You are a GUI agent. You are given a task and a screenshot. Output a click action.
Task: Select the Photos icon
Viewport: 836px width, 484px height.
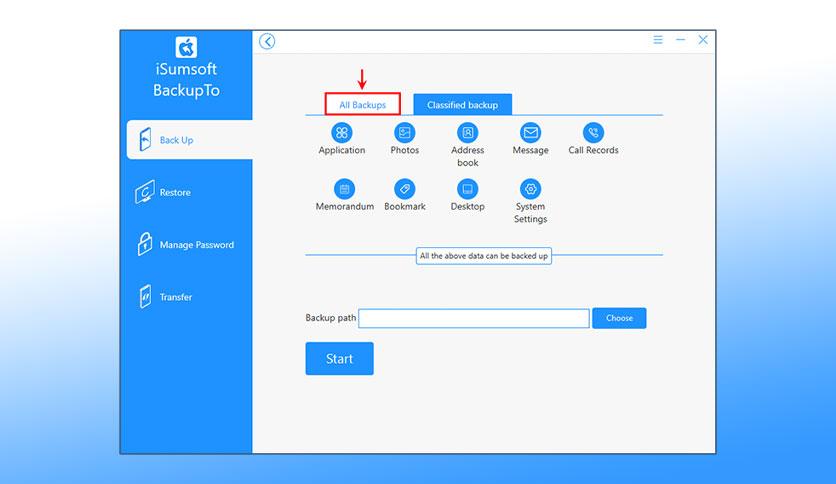405,133
